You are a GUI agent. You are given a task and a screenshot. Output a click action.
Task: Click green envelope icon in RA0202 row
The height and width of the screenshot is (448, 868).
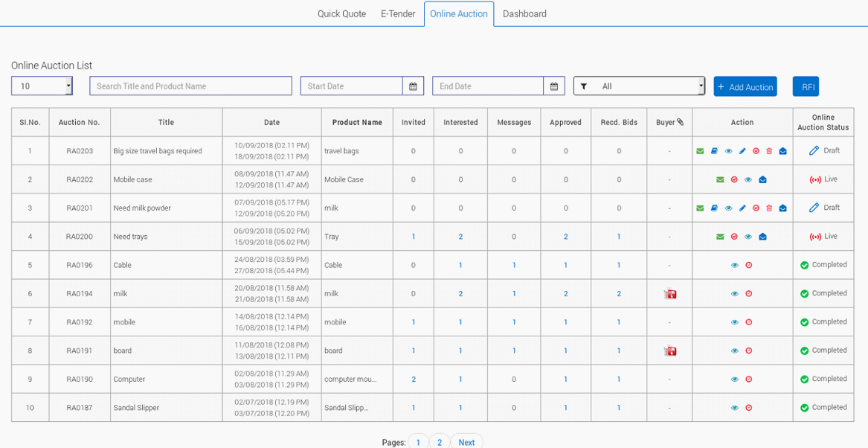(x=720, y=179)
